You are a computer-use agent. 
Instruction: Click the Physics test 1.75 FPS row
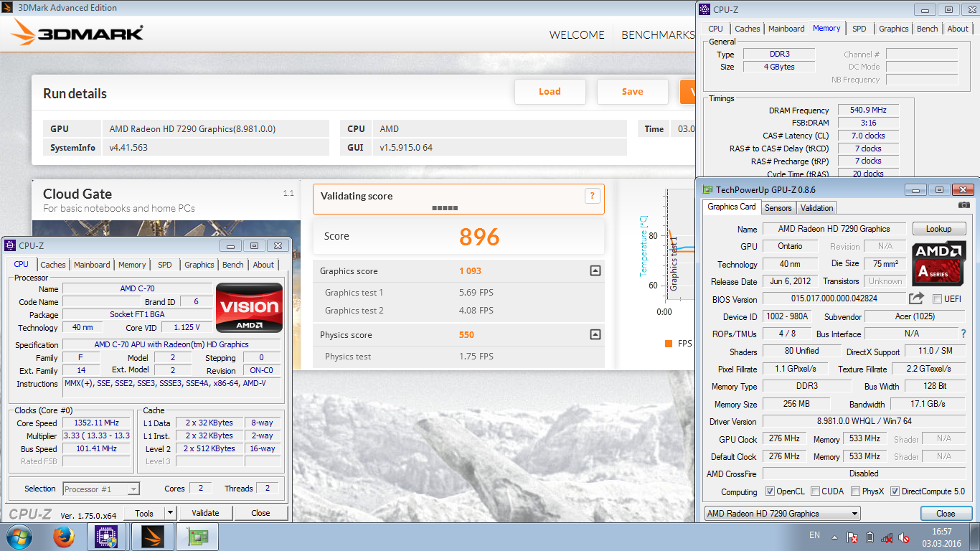pos(459,357)
